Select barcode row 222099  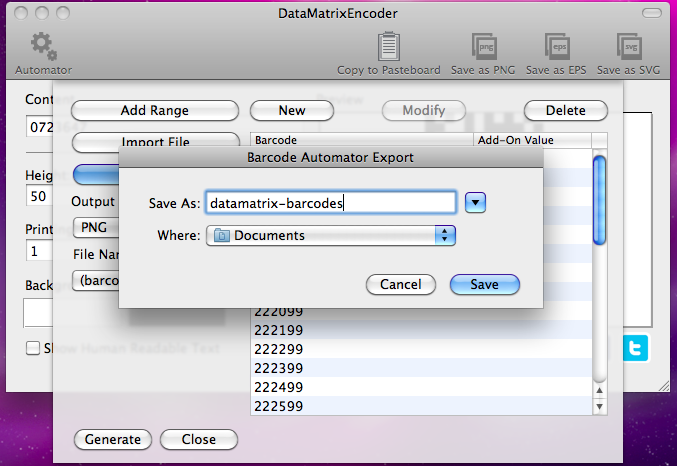pos(421,313)
